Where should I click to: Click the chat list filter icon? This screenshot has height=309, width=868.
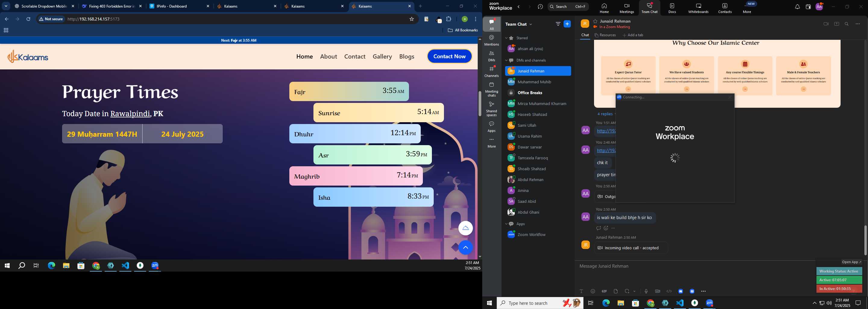(x=558, y=24)
